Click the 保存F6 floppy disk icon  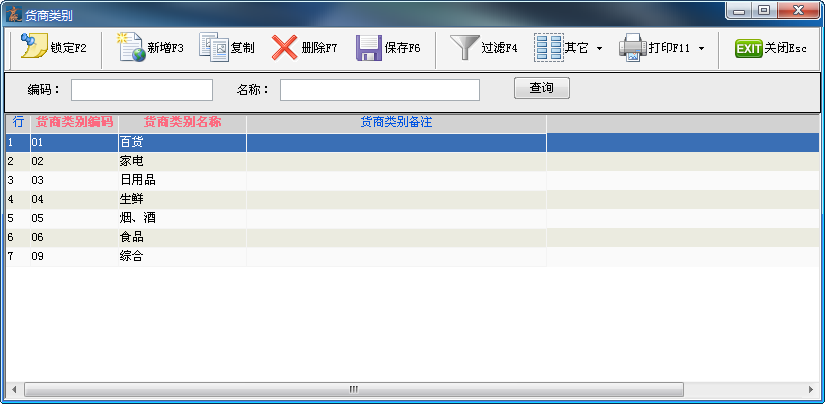369,47
